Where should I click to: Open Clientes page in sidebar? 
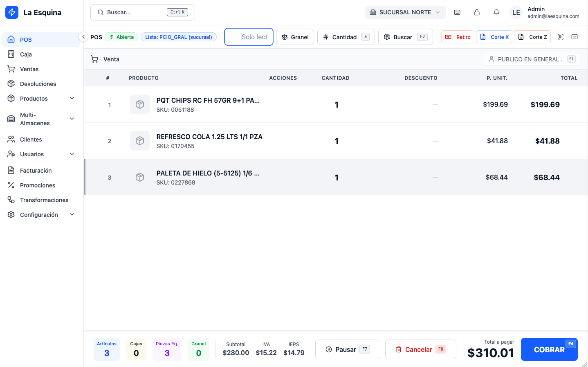41,139
